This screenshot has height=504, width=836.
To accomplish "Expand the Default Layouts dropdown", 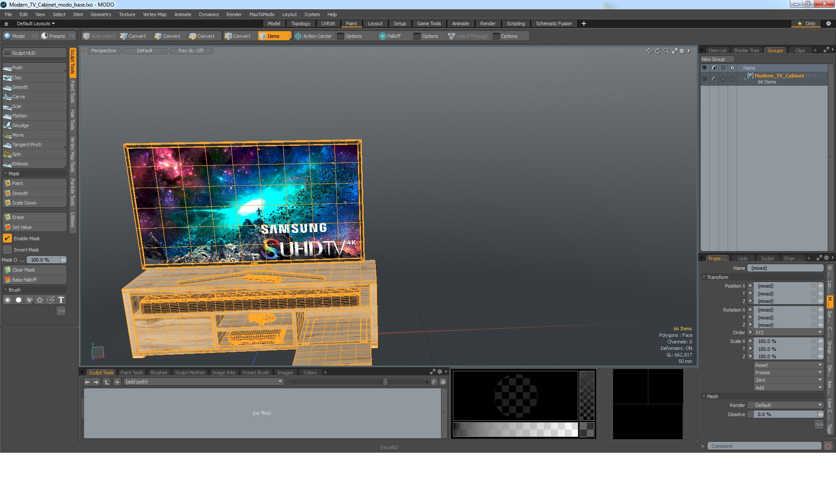I will click(x=36, y=24).
